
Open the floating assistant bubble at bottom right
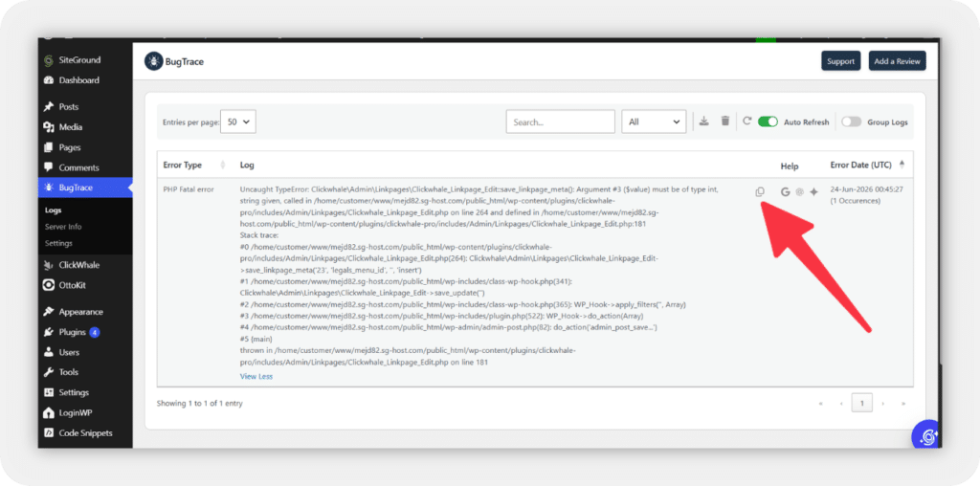pyautogui.click(x=927, y=435)
